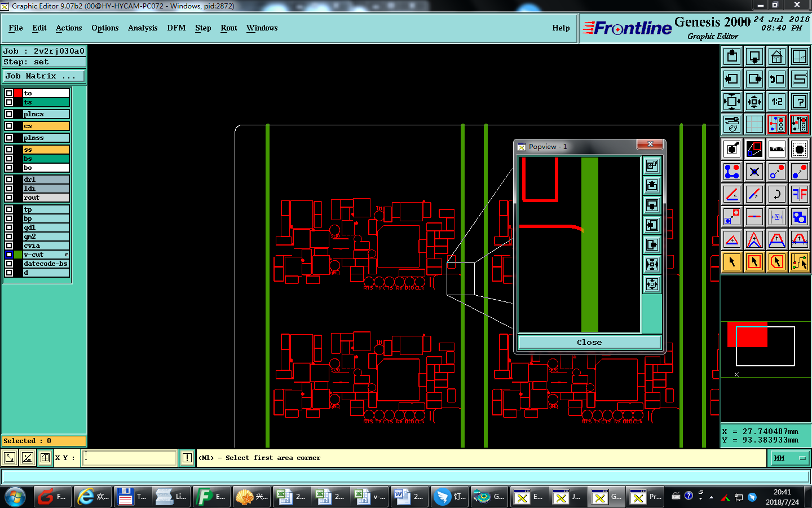812x508 pixels.
Task: Select the gm2 layer row
Action: pyautogui.click(x=46, y=237)
